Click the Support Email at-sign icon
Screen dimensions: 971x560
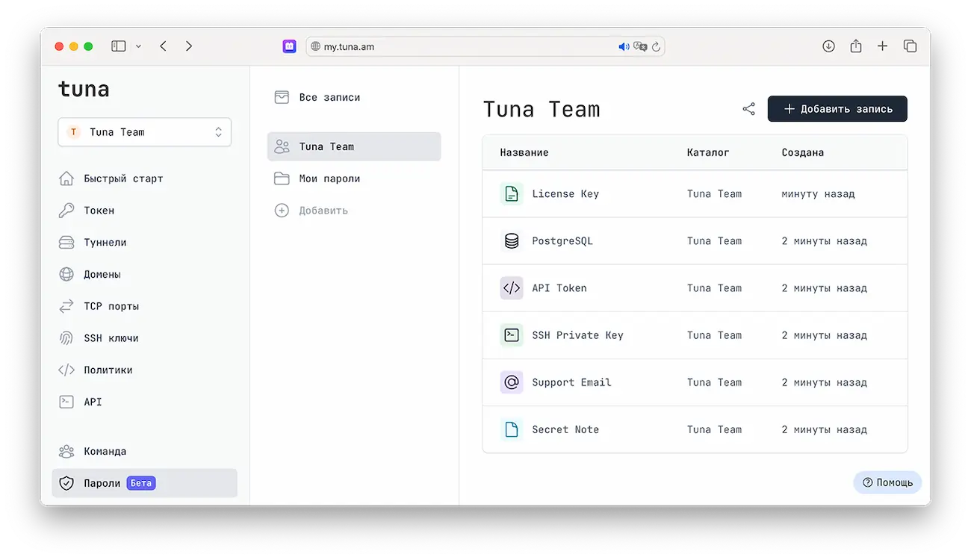pyautogui.click(x=512, y=382)
